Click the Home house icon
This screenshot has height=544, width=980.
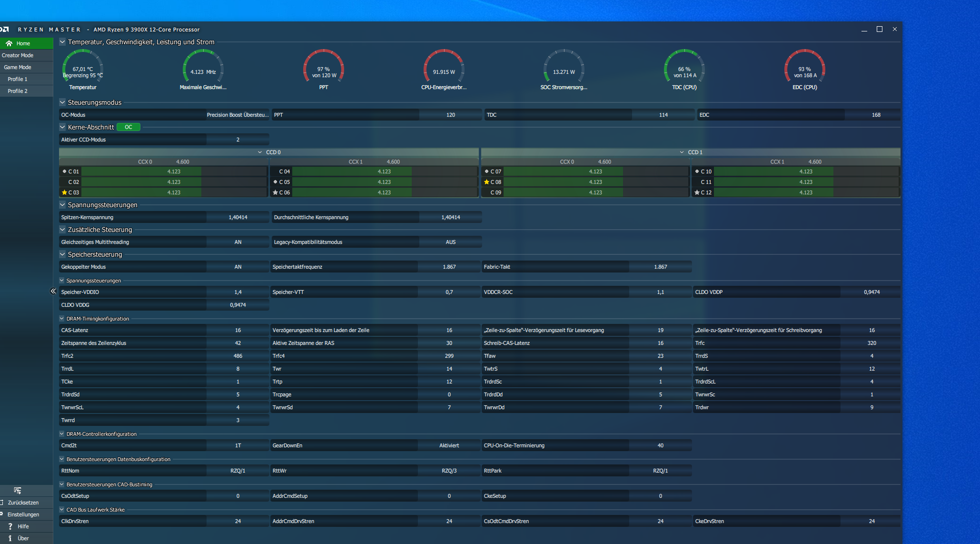tap(9, 43)
